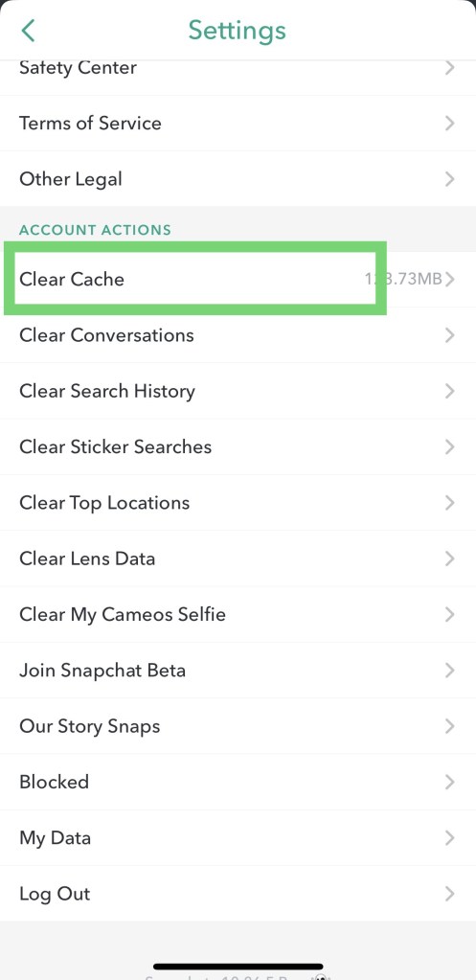476x980 pixels.
Task: Open Clear My Cameos Selfie
Action: [x=238, y=614]
